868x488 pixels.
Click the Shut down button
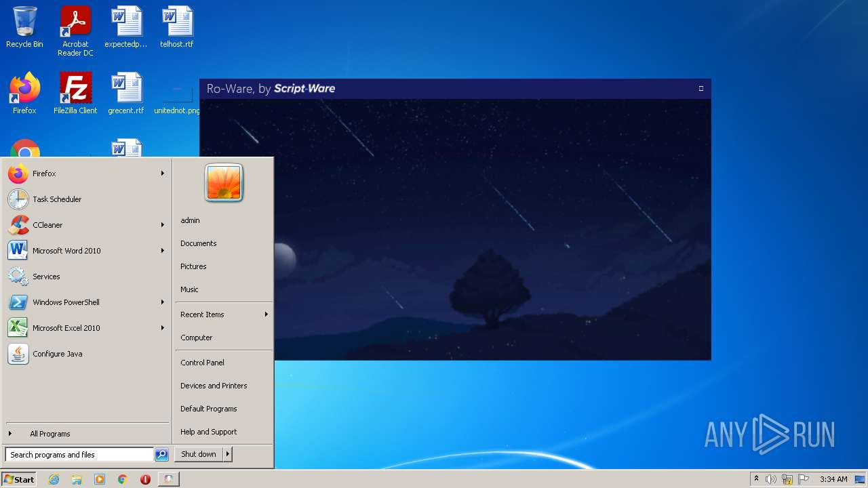(x=199, y=454)
